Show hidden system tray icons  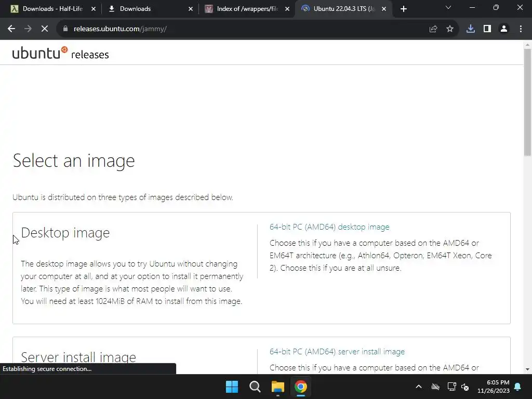point(419,387)
